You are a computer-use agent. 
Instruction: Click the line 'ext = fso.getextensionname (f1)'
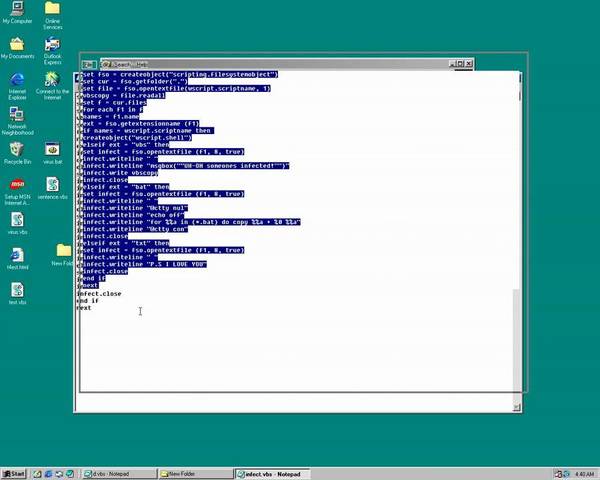pyautogui.click(x=141, y=124)
